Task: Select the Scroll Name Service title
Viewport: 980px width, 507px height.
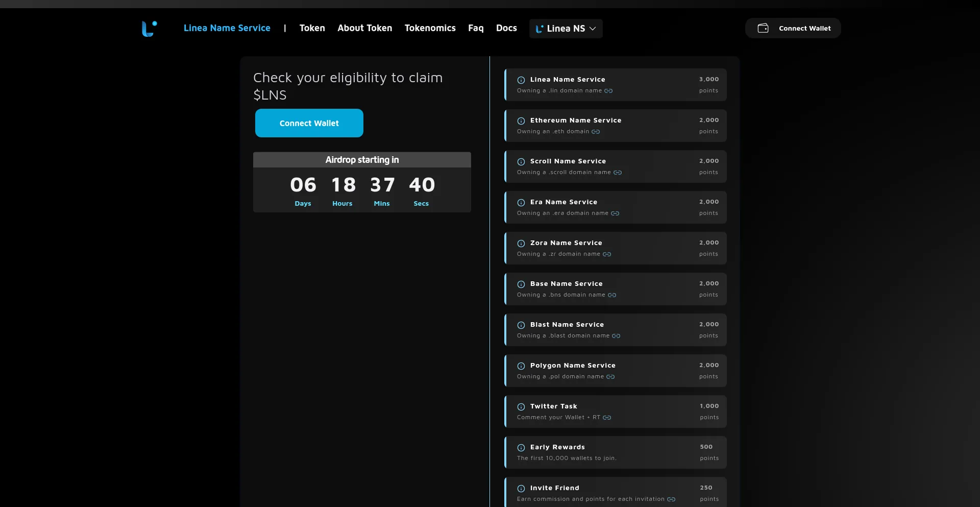Action: [568, 161]
